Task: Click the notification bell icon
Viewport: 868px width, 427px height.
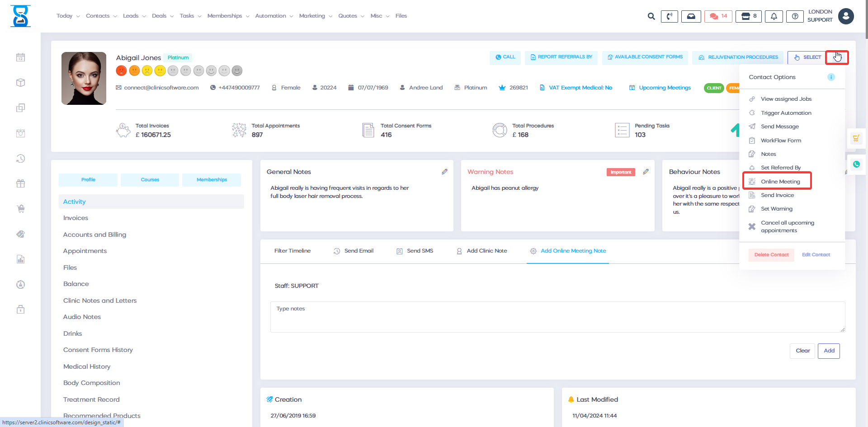Action: (774, 16)
